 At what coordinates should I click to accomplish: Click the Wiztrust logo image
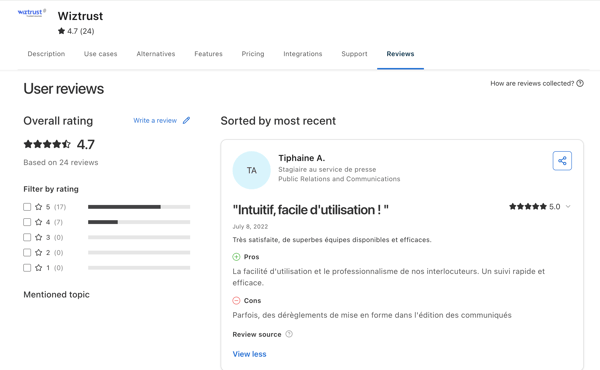32,13
